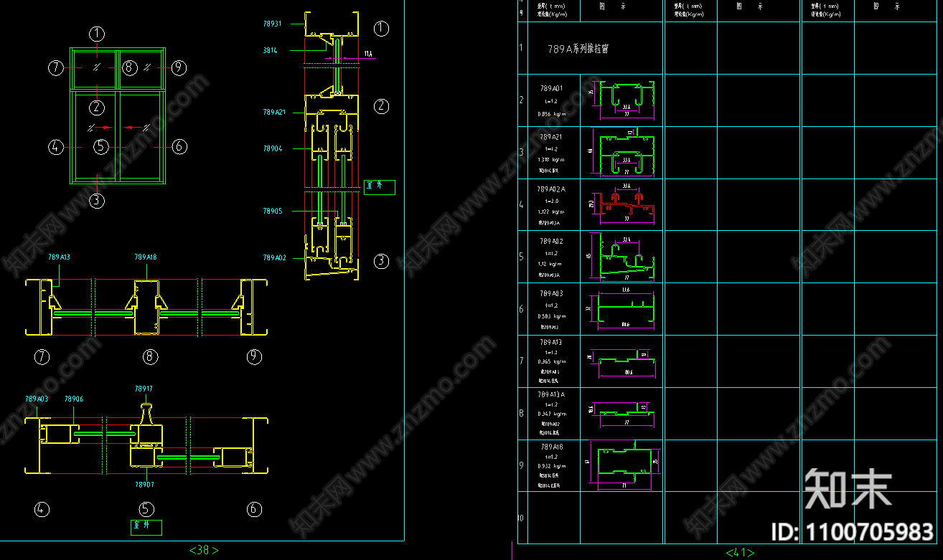The image size is (943, 560).
Task: Click the 789A21 name in table row 3
Action: [x=551, y=136]
